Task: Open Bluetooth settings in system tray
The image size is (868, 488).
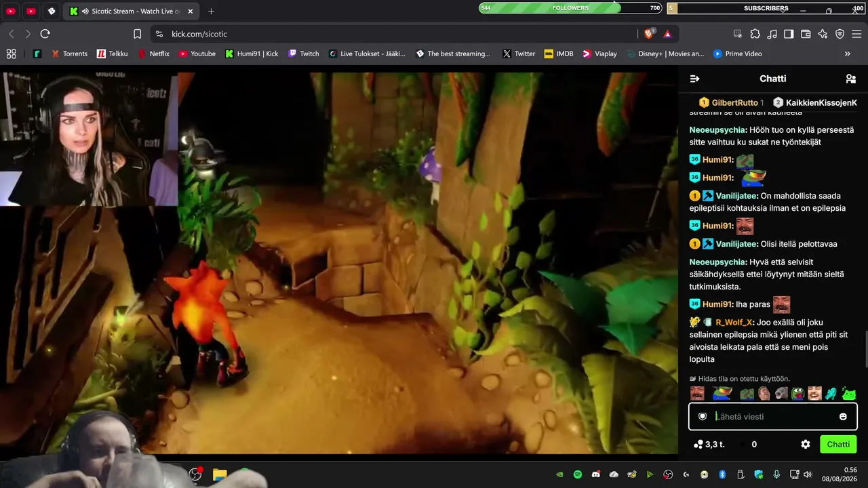Action: (722, 474)
